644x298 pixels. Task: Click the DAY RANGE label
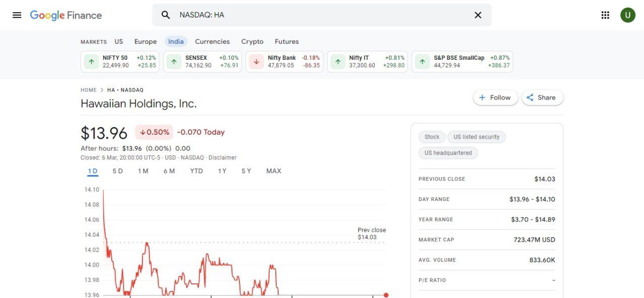point(434,200)
